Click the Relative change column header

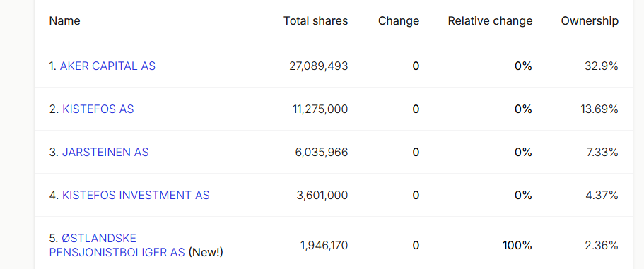point(490,21)
